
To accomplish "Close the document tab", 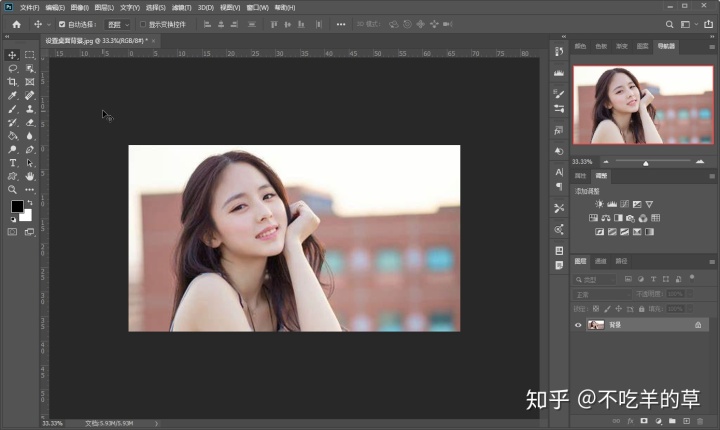I will (153, 41).
